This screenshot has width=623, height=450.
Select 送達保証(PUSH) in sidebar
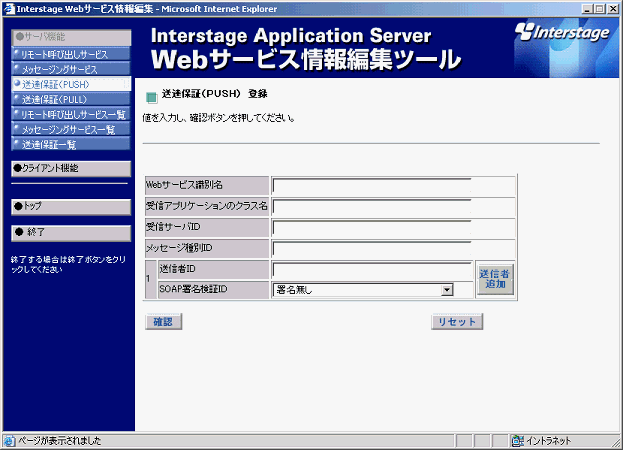71,84
